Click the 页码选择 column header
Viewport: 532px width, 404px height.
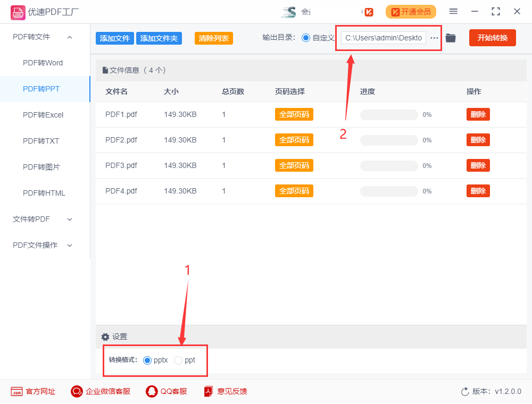pos(290,91)
